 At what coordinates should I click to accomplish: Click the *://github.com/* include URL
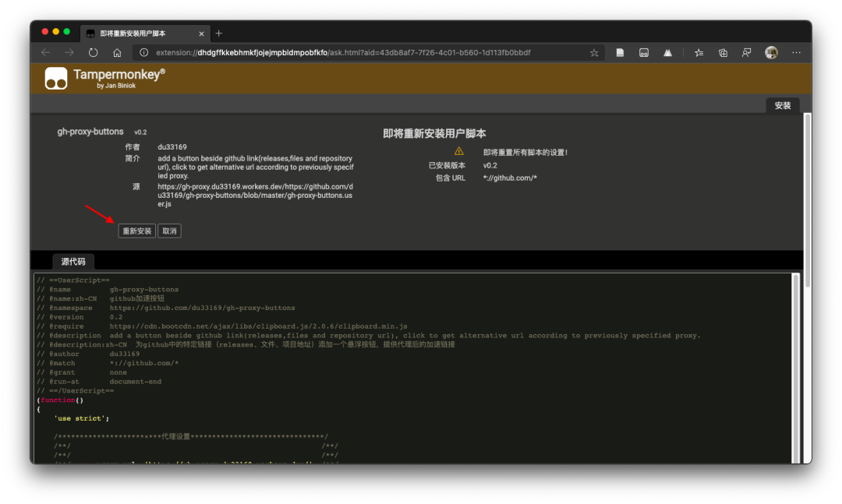pos(510,178)
